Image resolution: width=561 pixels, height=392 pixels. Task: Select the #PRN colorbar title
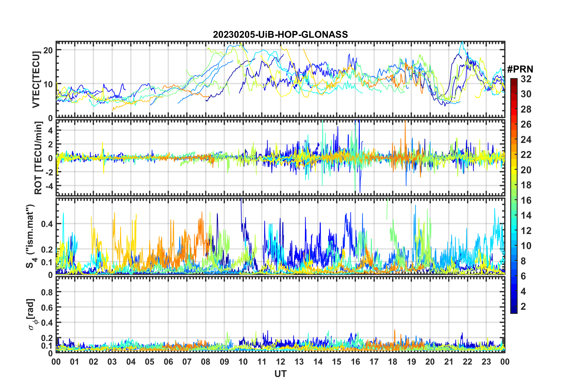pos(520,69)
